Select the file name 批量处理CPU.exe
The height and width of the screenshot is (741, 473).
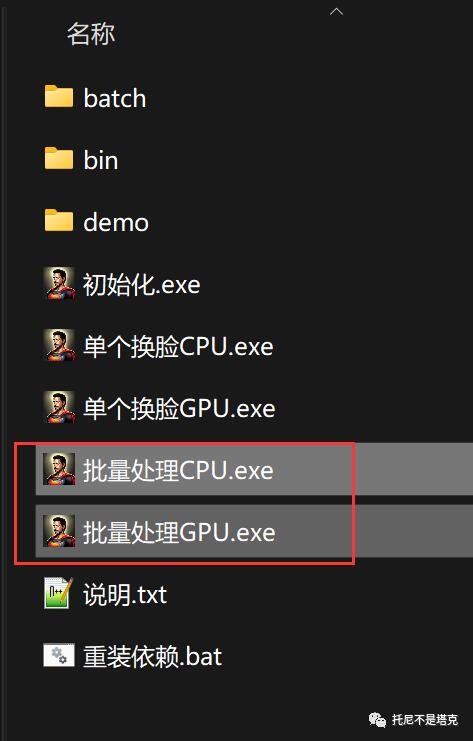(x=178, y=470)
